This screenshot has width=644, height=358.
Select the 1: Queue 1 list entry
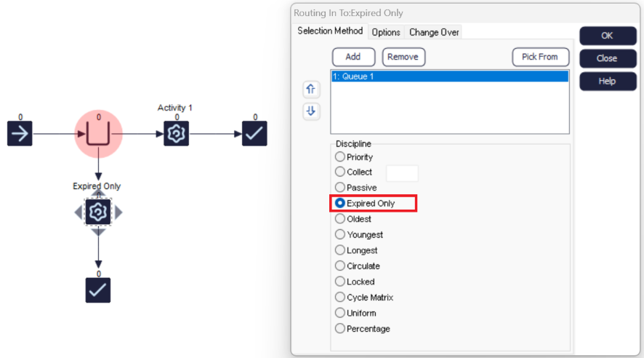click(x=450, y=76)
